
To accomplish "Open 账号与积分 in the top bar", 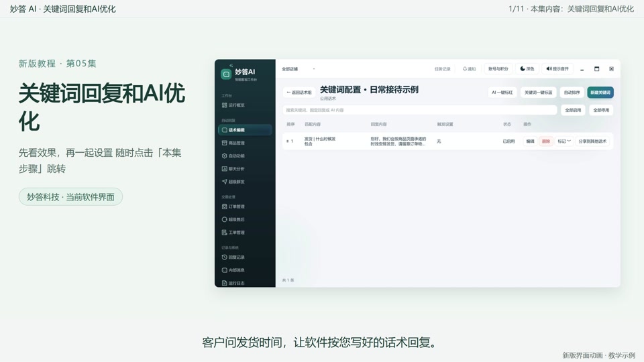I will (498, 69).
